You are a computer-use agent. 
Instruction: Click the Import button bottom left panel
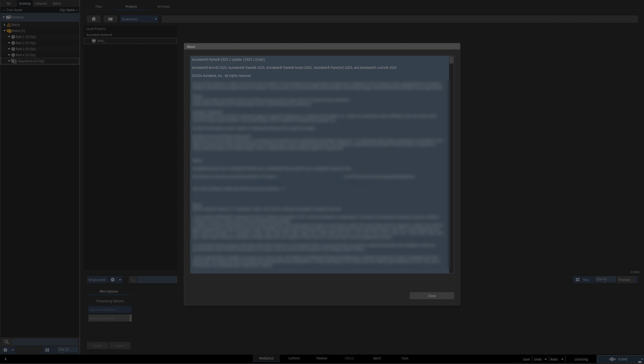98,346
